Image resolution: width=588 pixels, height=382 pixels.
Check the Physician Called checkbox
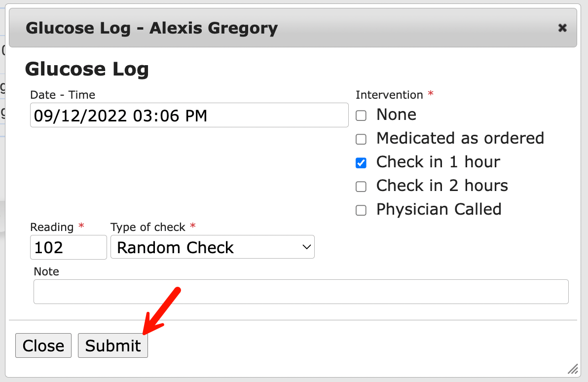pyautogui.click(x=361, y=211)
